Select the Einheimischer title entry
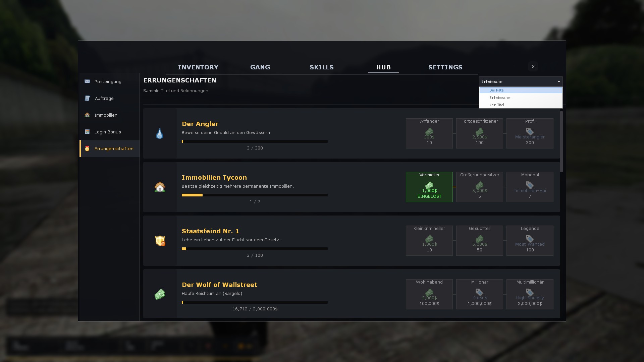 click(500, 97)
